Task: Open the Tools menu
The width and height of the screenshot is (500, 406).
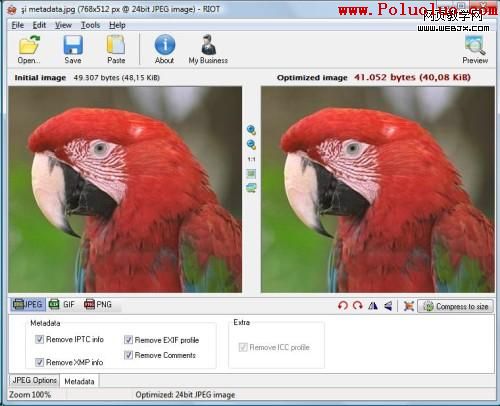Action: click(x=90, y=25)
